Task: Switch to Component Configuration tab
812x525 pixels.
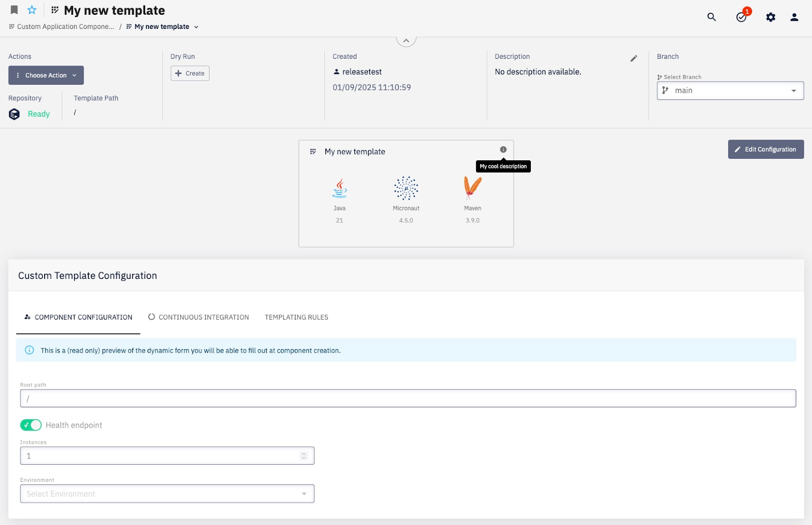Action: (x=78, y=317)
